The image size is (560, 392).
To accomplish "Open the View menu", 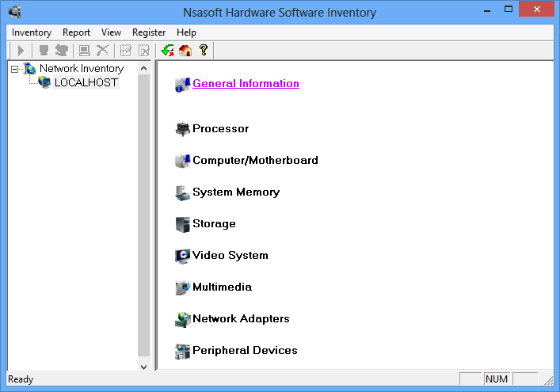I will click(111, 32).
